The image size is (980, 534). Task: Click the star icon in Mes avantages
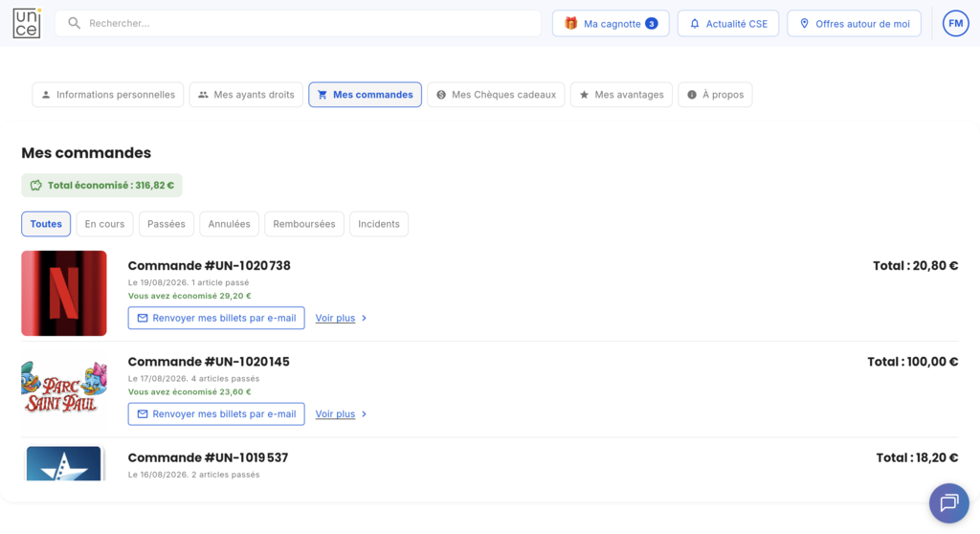coord(585,95)
